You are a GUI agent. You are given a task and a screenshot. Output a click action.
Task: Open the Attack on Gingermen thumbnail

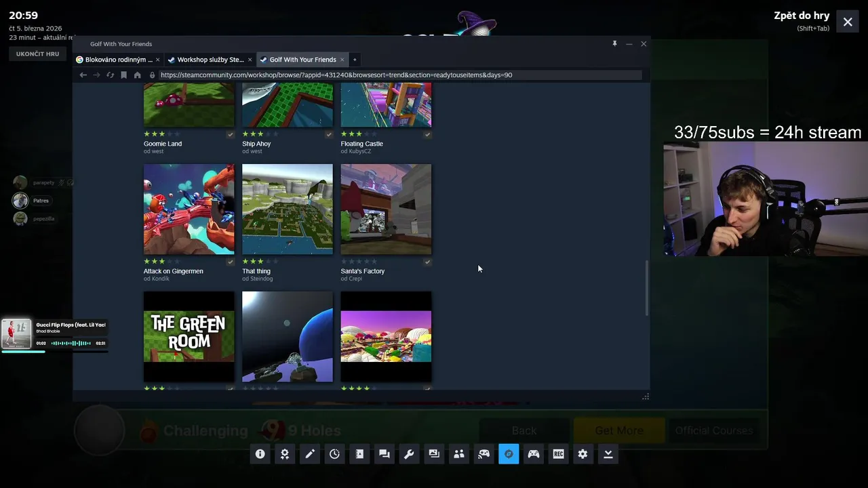click(x=189, y=209)
